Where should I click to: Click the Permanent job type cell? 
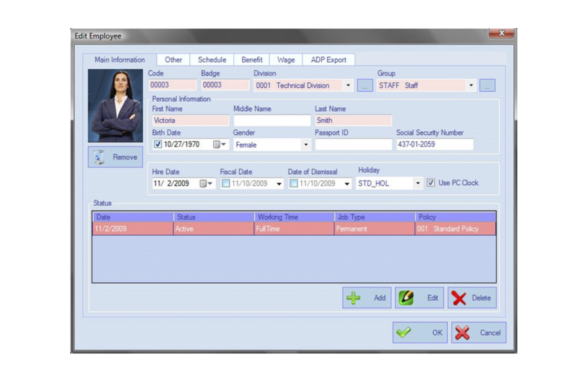(375, 229)
